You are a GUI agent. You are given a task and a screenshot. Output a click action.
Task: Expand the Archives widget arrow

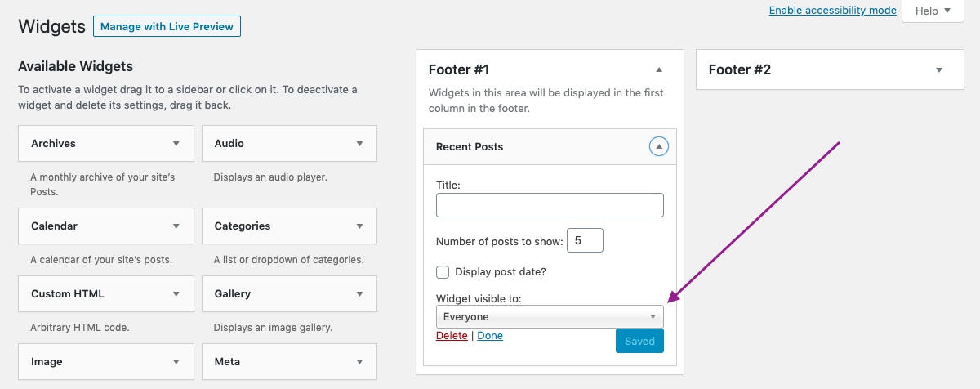(176, 144)
